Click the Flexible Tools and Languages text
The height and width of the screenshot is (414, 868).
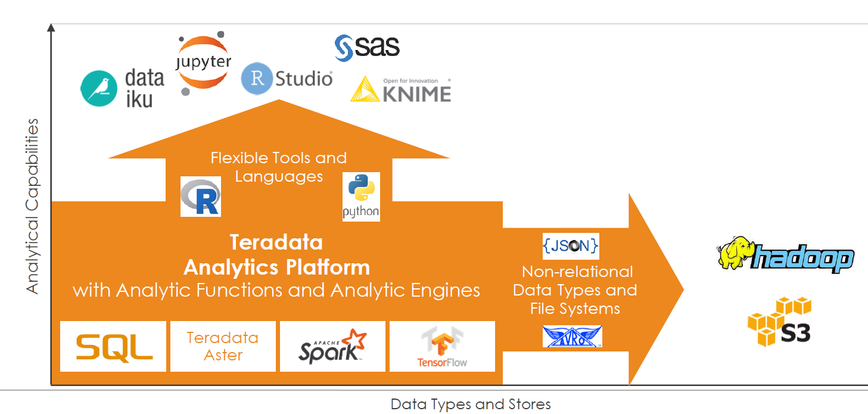tap(279, 167)
